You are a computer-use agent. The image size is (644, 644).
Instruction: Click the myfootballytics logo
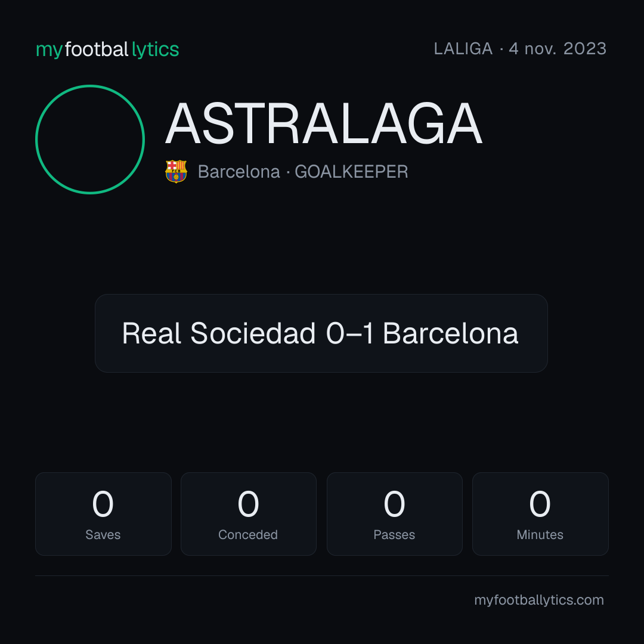(107, 49)
